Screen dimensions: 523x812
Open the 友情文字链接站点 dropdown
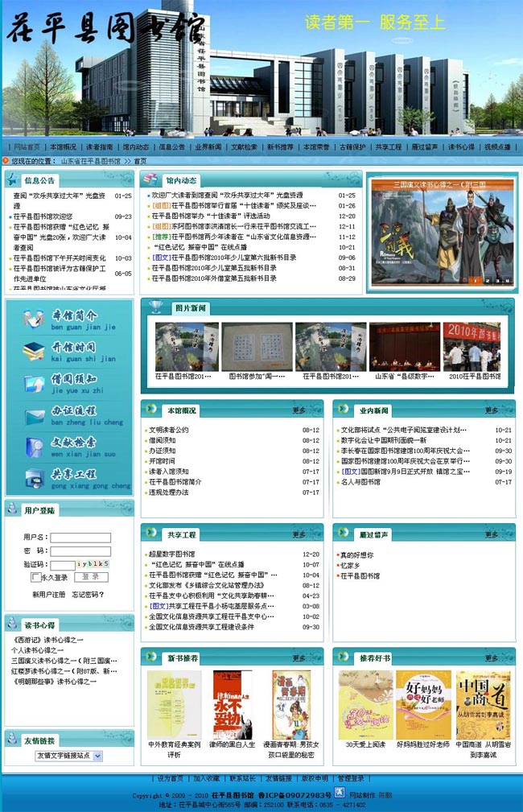click(68, 756)
